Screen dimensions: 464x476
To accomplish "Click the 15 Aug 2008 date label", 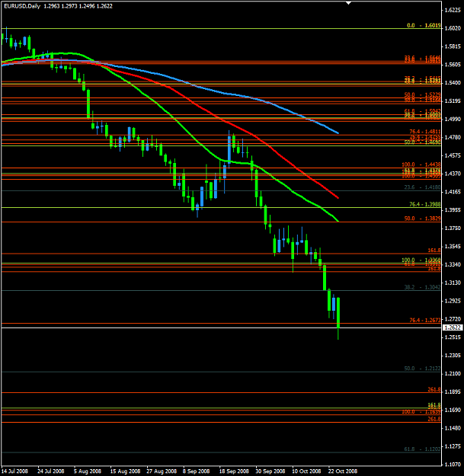I will tap(125, 471).
